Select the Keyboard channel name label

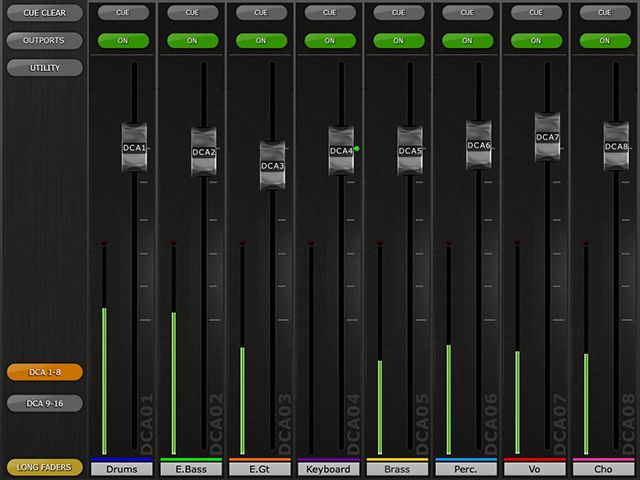[329, 469]
